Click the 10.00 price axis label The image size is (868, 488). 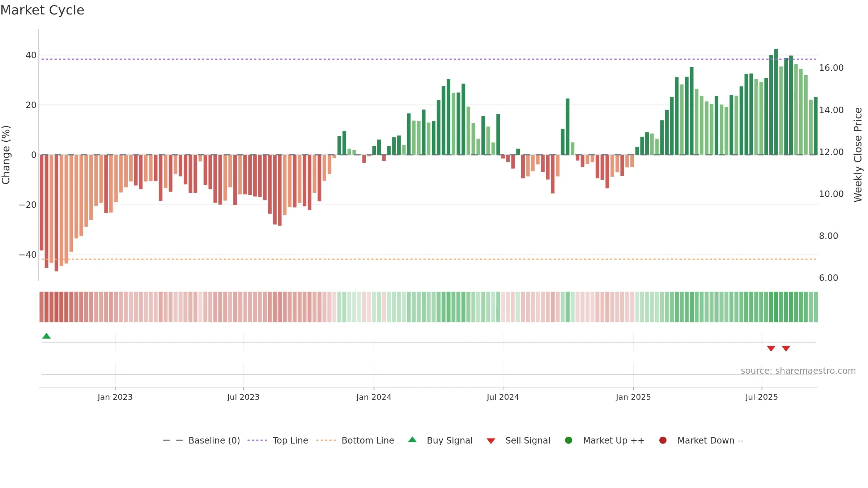pos(831,194)
